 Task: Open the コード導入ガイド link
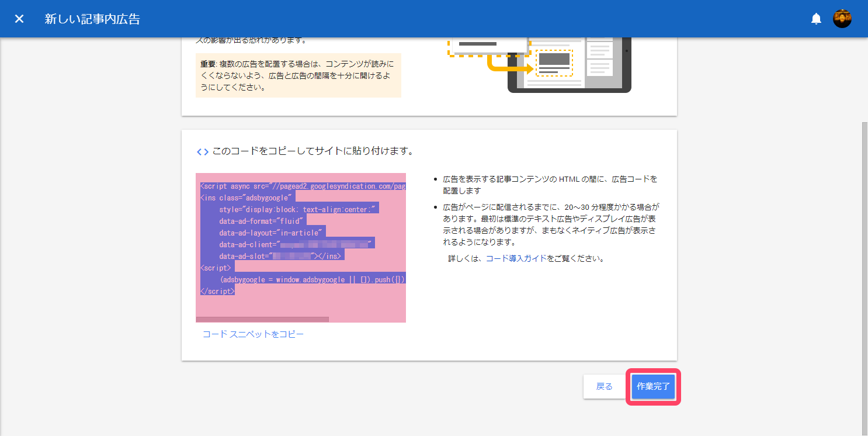pos(516,258)
